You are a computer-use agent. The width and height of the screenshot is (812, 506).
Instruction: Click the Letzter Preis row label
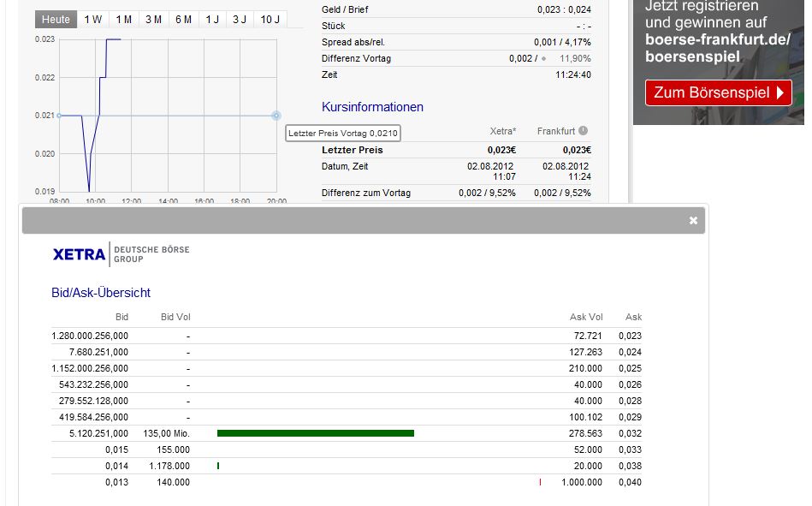[353, 150]
